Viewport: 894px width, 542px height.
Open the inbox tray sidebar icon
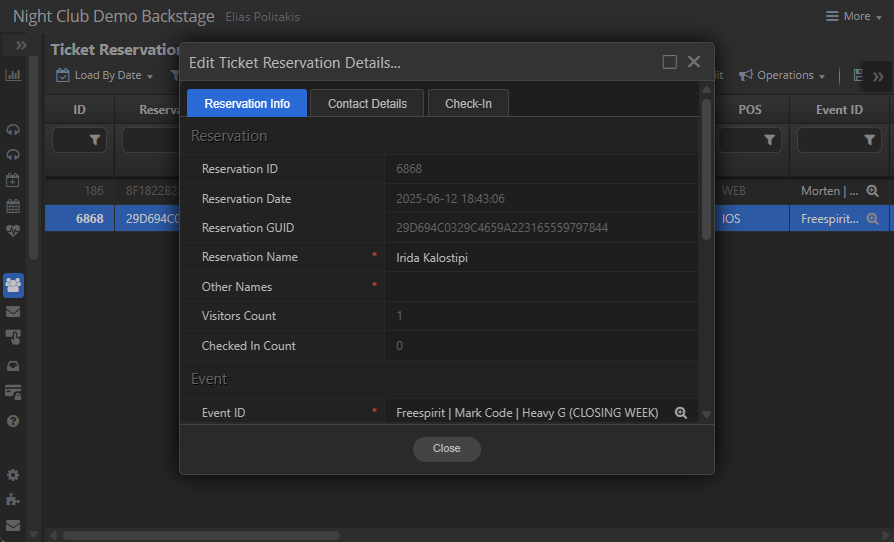(13, 366)
